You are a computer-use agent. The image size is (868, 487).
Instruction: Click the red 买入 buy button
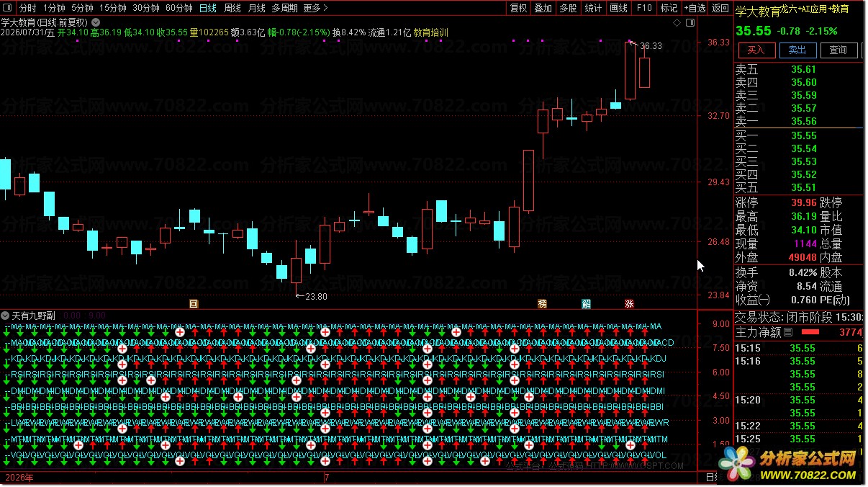tap(756, 50)
